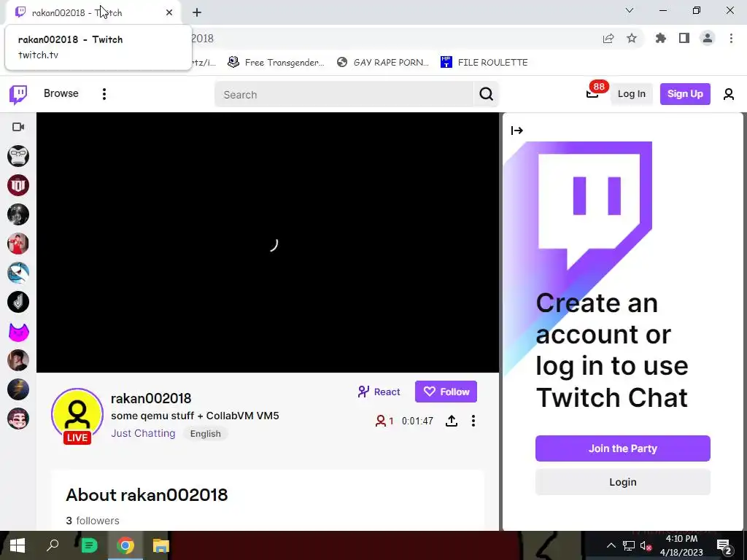This screenshot has width=747, height=560.
Task: Open the Windows Start menu
Action: [x=18, y=545]
